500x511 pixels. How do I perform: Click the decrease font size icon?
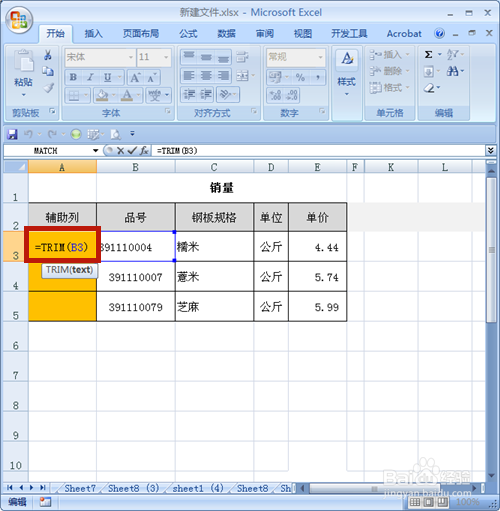[x=152, y=78]
